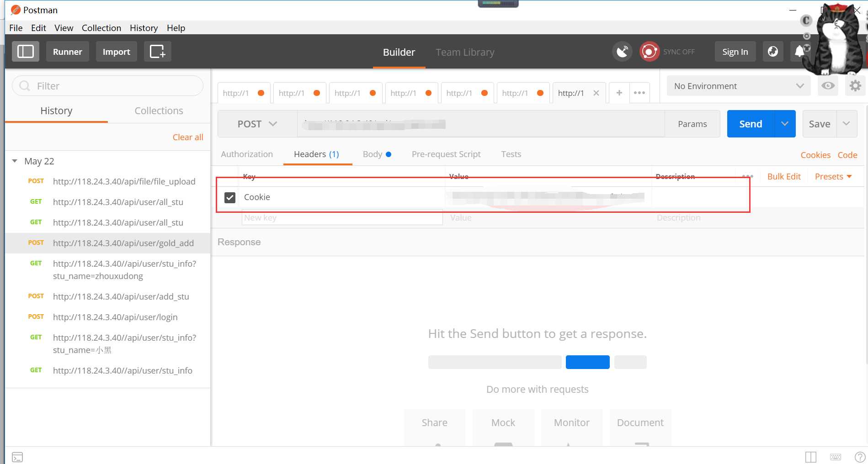
Task: Open the Pre-request Script tab
Action: point(446,154)
